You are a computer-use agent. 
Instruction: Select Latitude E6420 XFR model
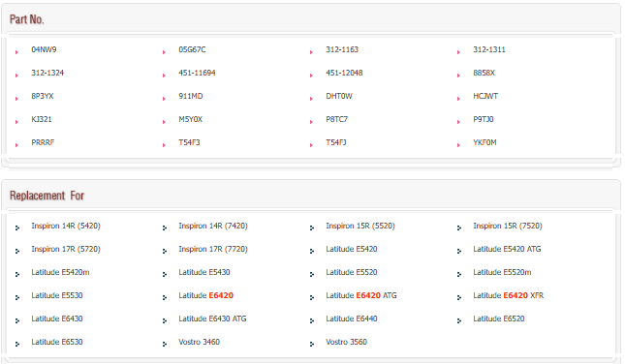(508, 295)
